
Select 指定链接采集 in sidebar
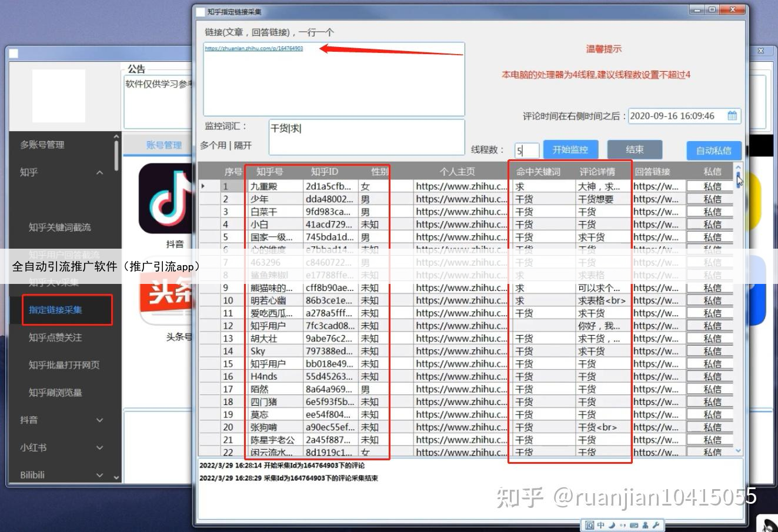(56, 310)
